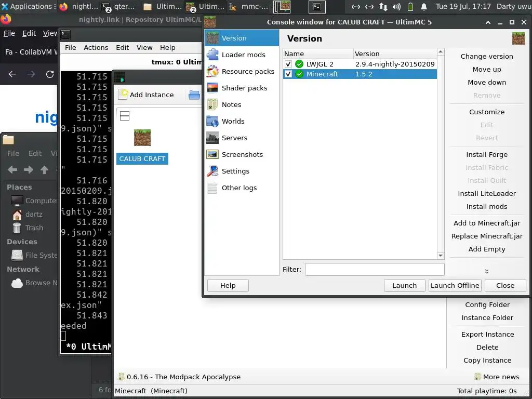Screen dimensions: 532x399
Task: Select the CALUB CRAFT instance icon
Action: [142, 138]
